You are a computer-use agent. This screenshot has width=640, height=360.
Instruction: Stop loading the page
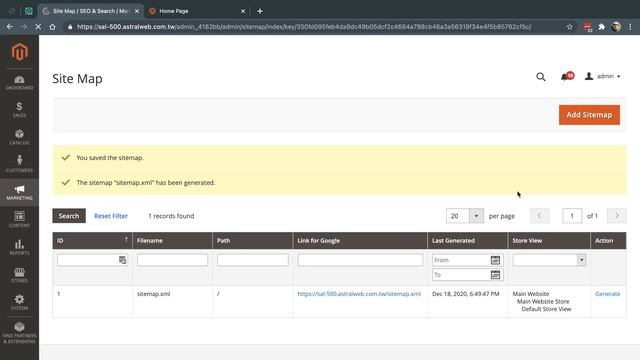[x=38, y=27]
